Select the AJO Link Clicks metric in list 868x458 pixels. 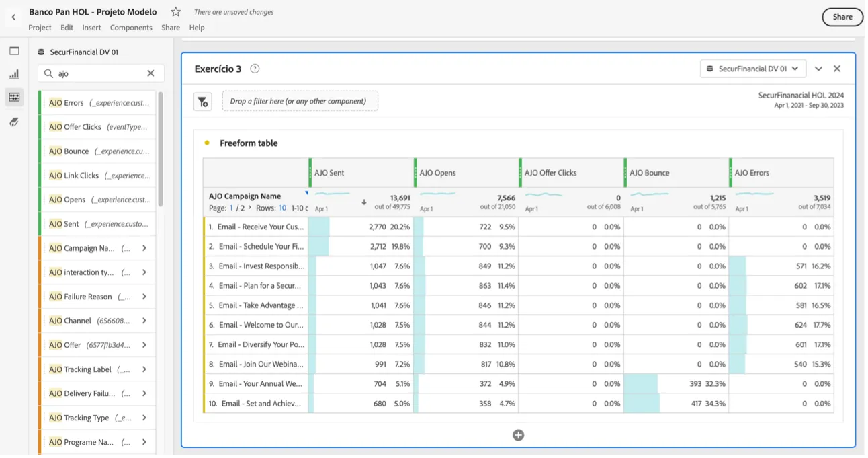tap(97, 176)
